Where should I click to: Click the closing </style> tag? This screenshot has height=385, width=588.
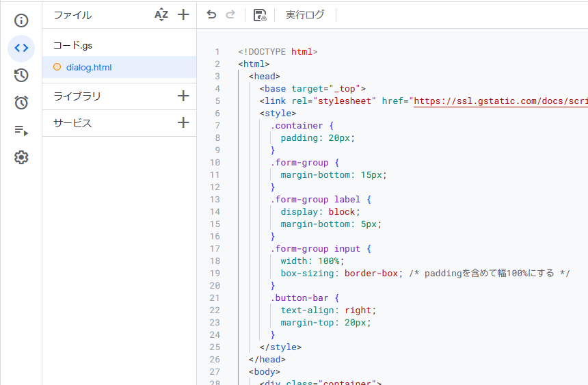coord(280,347)
